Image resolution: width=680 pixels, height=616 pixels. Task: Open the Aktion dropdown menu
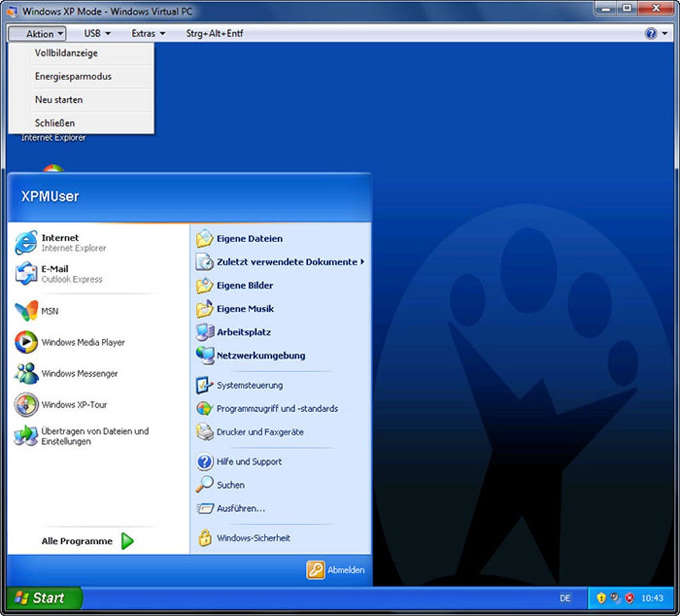tap(37, 33)
